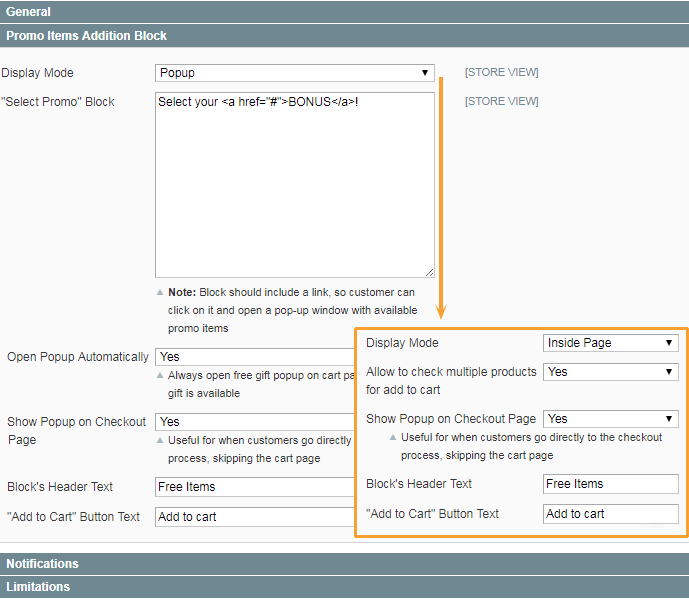Click the triangle icon beside the Note text
Image resolution: width=689 pixels, height=600 pixels.
coord(160,293)
